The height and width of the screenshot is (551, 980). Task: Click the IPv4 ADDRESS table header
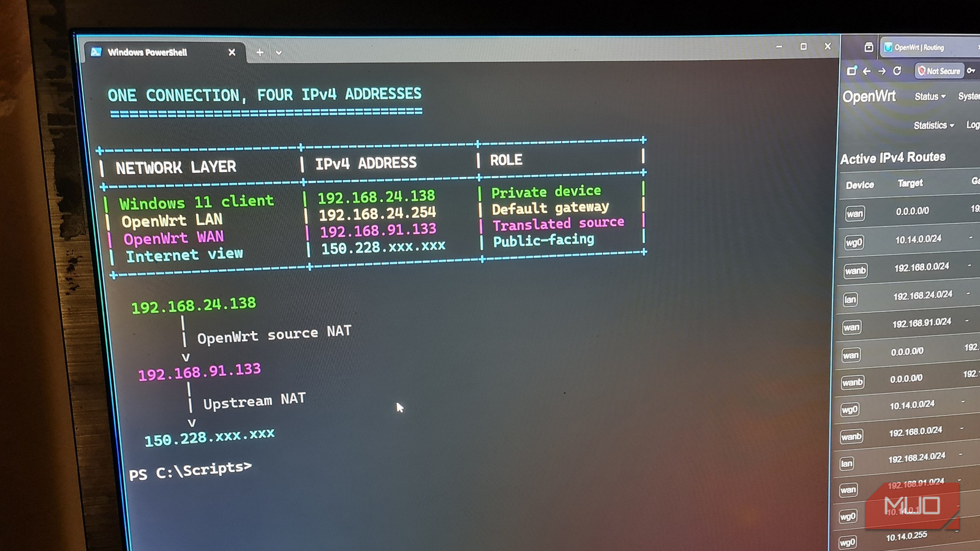366,163
